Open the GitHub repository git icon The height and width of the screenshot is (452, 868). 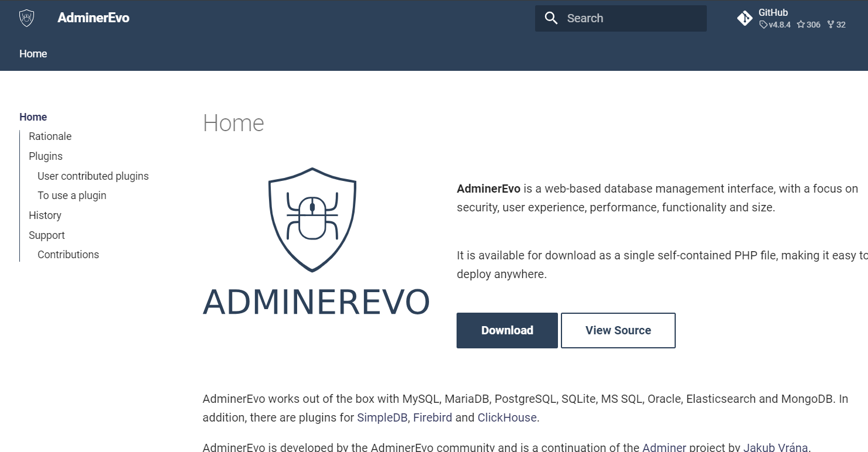pyautogui.click(x=745, y=18)
